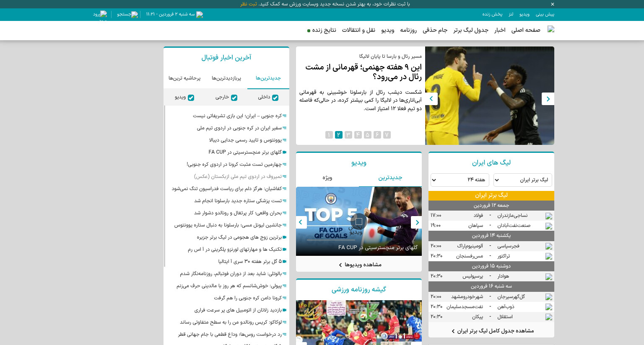Image resolution: width=644 pixels, height=345 pixels.
Task: Click the site logo in navigation bar
Action: click(551, 29)
